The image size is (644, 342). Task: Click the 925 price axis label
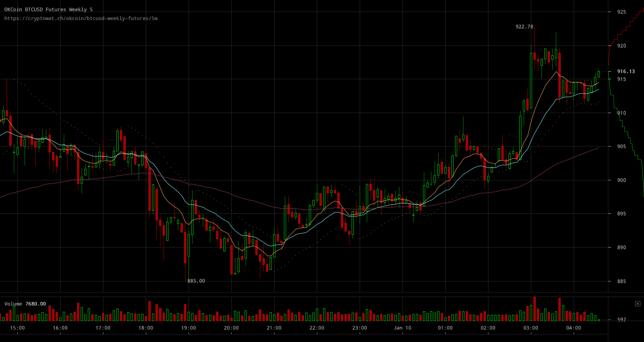621,12
